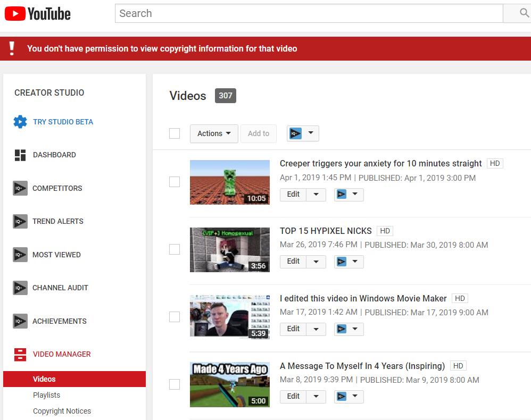Click the Competitors vidIQ icon
The width and height of the screenshot is (531, 420).
click(x=20, y=188)
